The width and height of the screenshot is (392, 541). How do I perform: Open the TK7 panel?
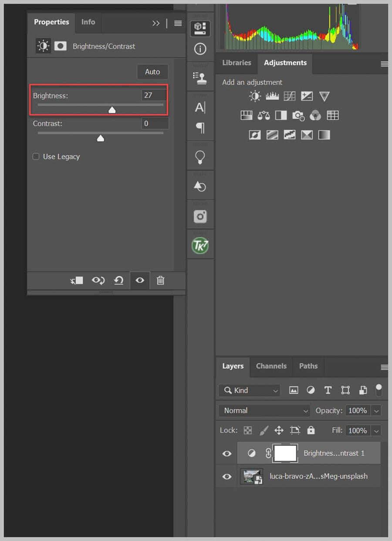[x=200, y=244]
